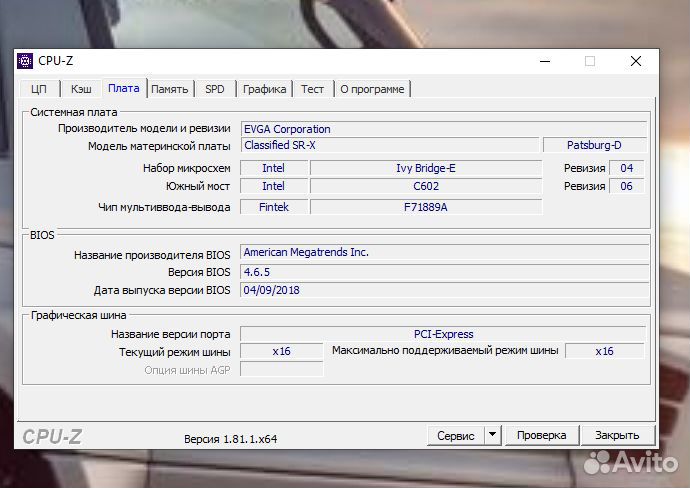Close the CPU-Z window with X
The image size is (690, 488).
click(x=636, y=61)
